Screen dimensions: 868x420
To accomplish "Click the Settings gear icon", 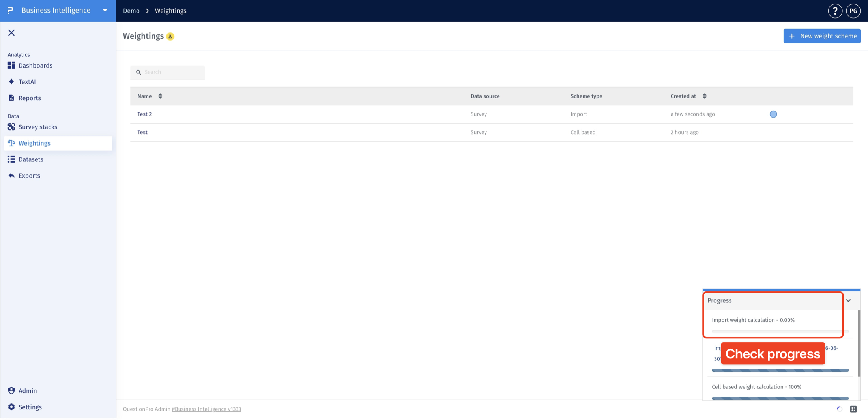I will [11, 407].
